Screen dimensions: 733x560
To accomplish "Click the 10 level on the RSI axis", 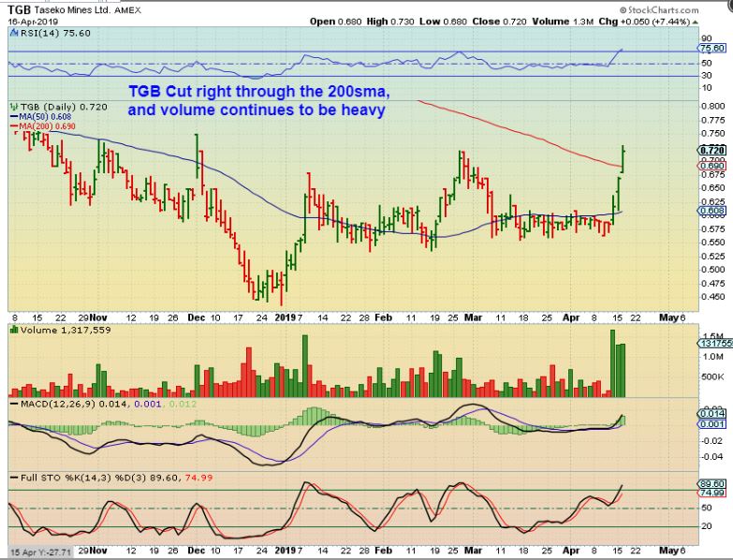I will coord(707,88).
